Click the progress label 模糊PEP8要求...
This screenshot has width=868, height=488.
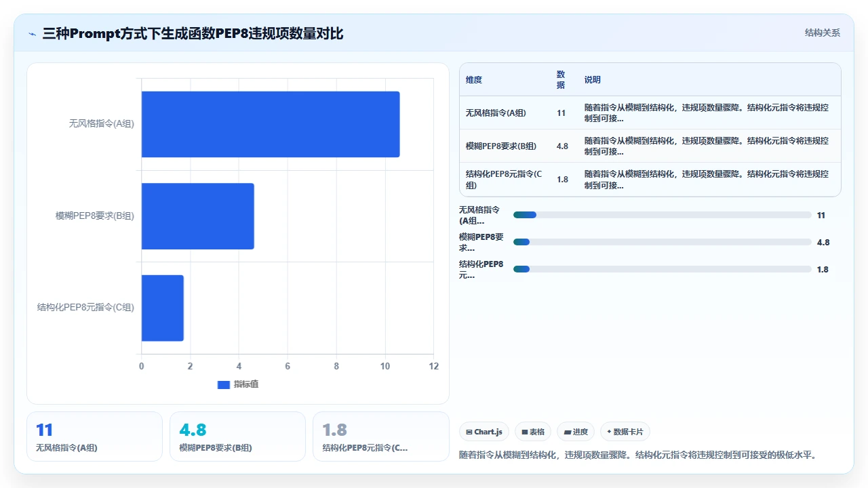point(482,242)
